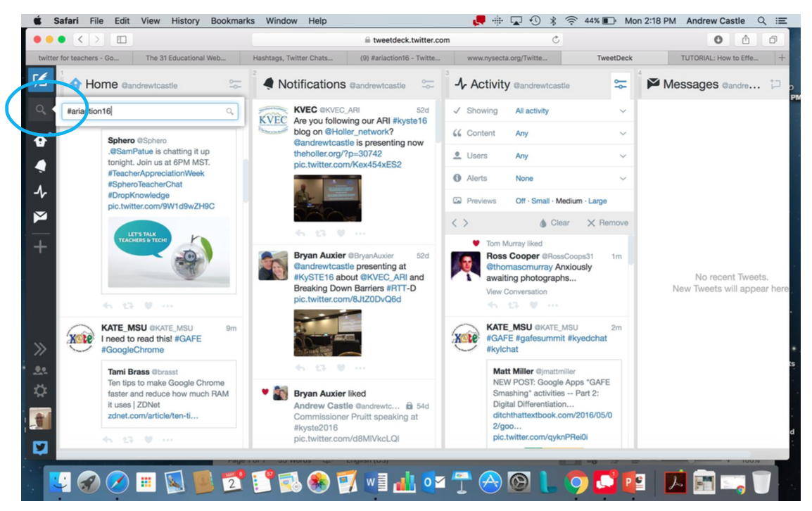Open Notifications column settings icon
This screenshot has width=812, height=511.
(x=428, y=84)
